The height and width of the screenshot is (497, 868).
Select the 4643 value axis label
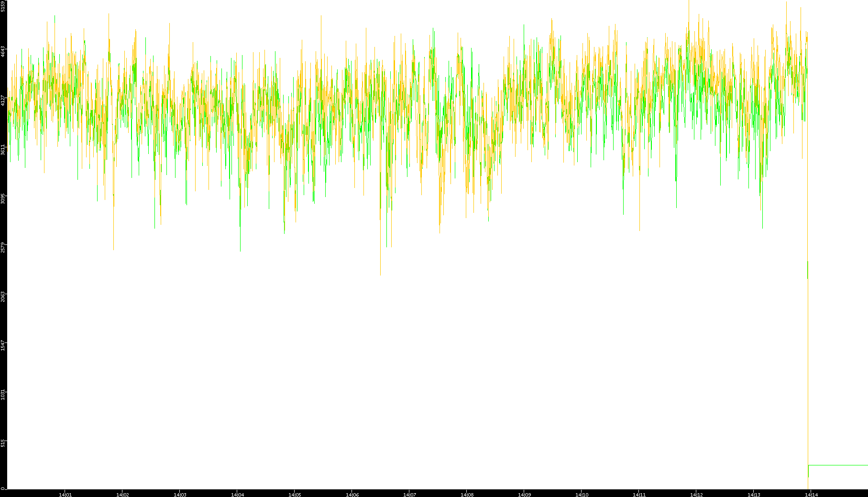pos(3,51)
